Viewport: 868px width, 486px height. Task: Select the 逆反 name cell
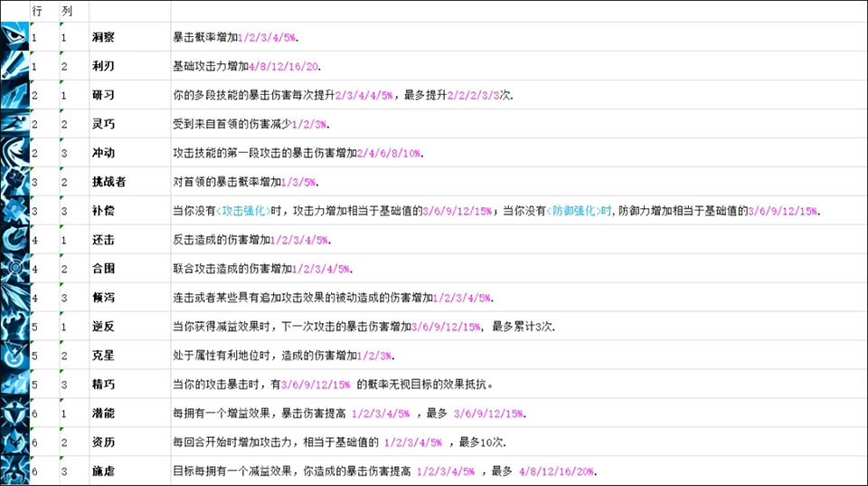click(129, 326)
